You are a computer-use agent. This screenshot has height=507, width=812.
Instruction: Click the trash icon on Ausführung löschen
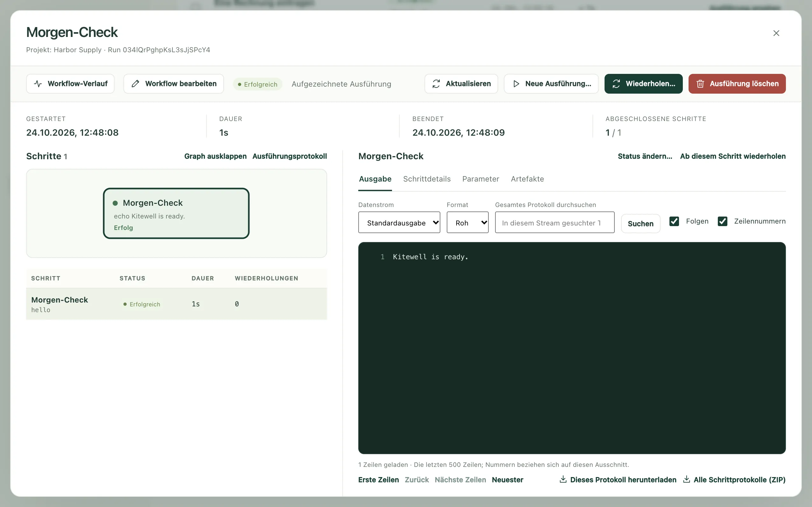pyautogui.click(x=700, y=84)
